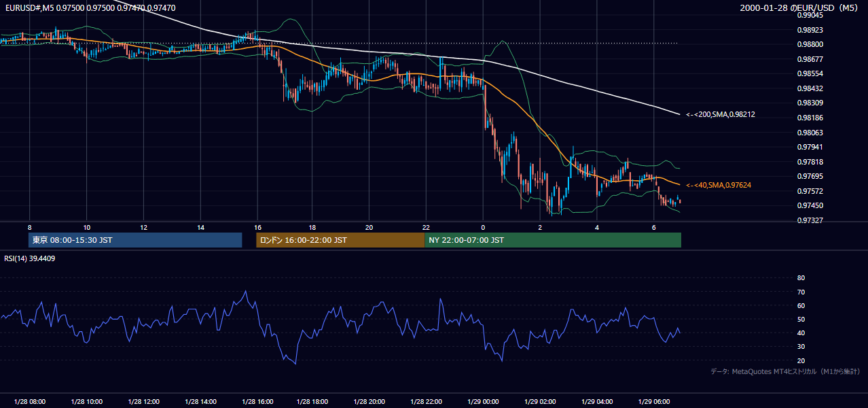Click price axis value 0.98063
The width and height of the screenshot is (868, 408).
pyautogui.click(x=810, y=133)
